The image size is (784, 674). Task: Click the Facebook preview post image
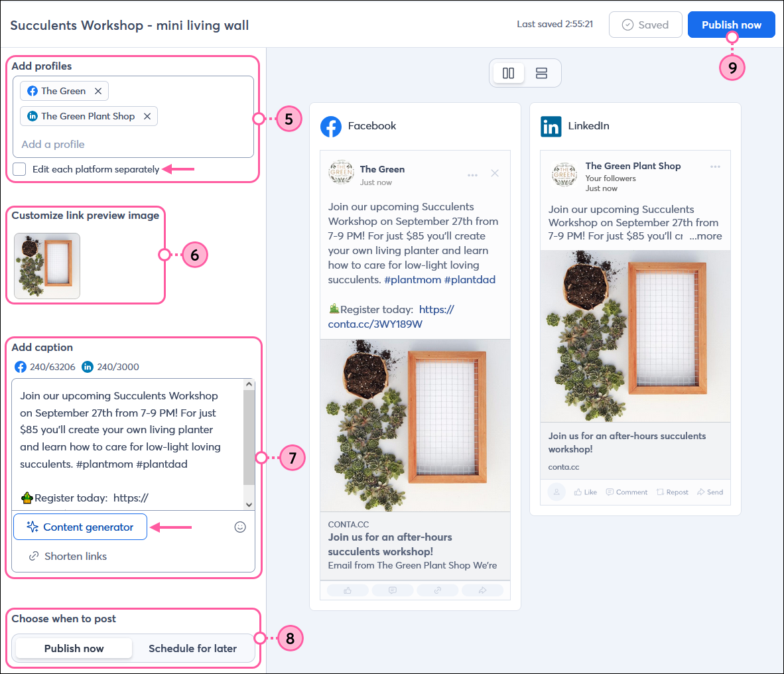point(415,425)
